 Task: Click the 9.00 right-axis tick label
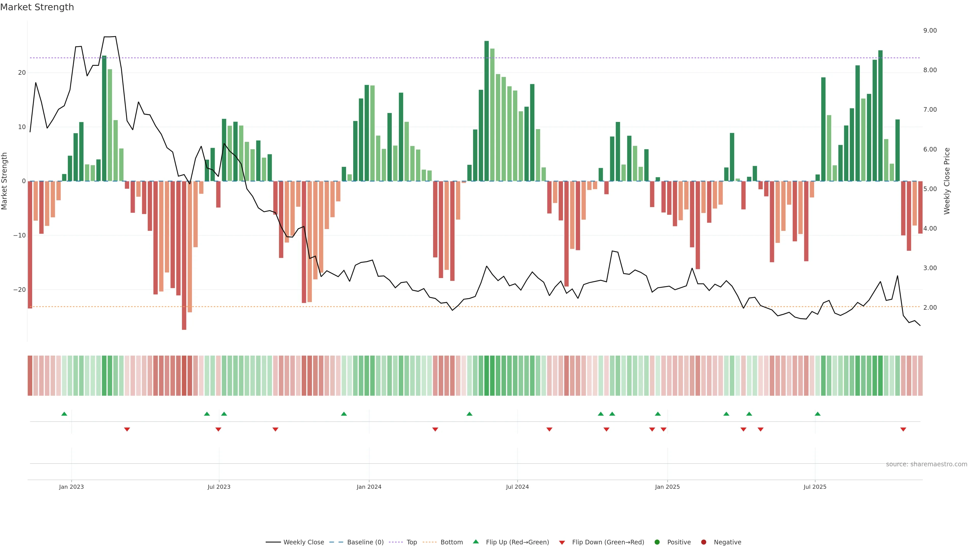pyautogui.click(x=930, y=30)
